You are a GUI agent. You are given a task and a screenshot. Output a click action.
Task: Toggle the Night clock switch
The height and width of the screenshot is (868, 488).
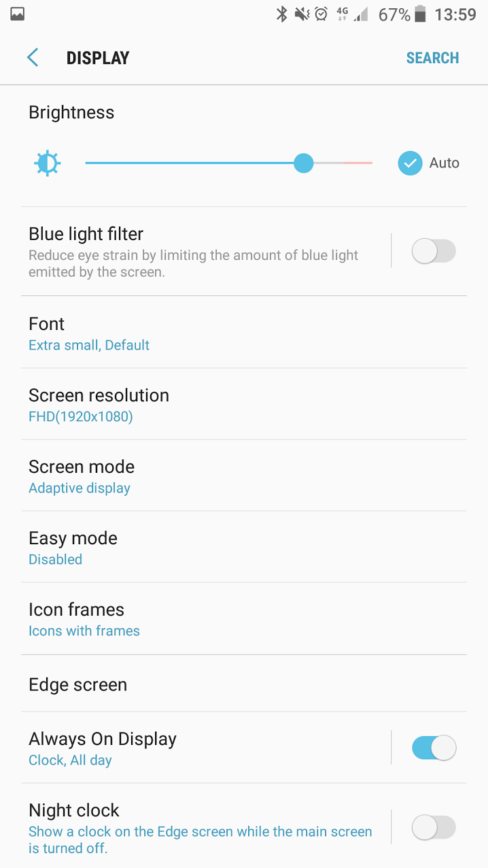coord(434,827)
